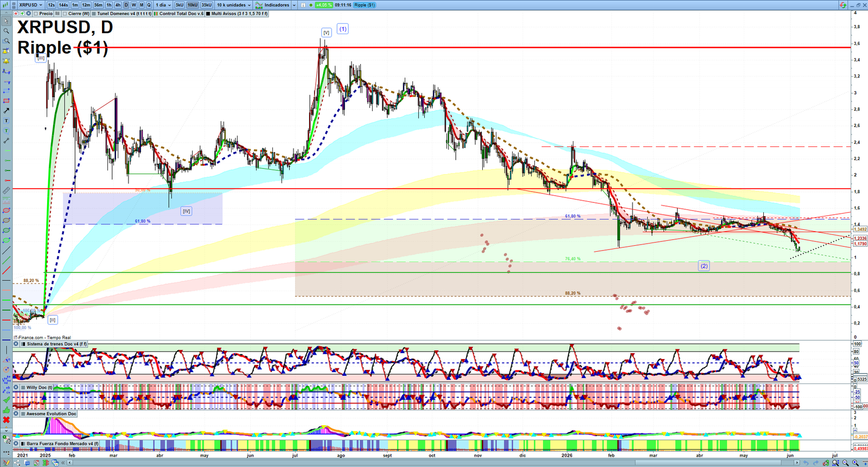Close the Barra Fuerza Fondo Mercado panel
Image resolution: width=868 pixels, height=467 pixels.
click(16, 444)
